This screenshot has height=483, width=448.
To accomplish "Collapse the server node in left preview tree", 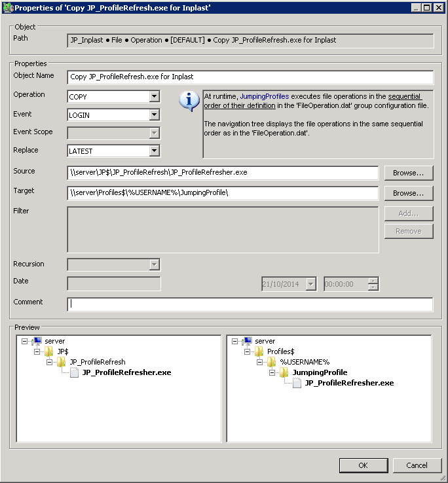I will [24, 341].
